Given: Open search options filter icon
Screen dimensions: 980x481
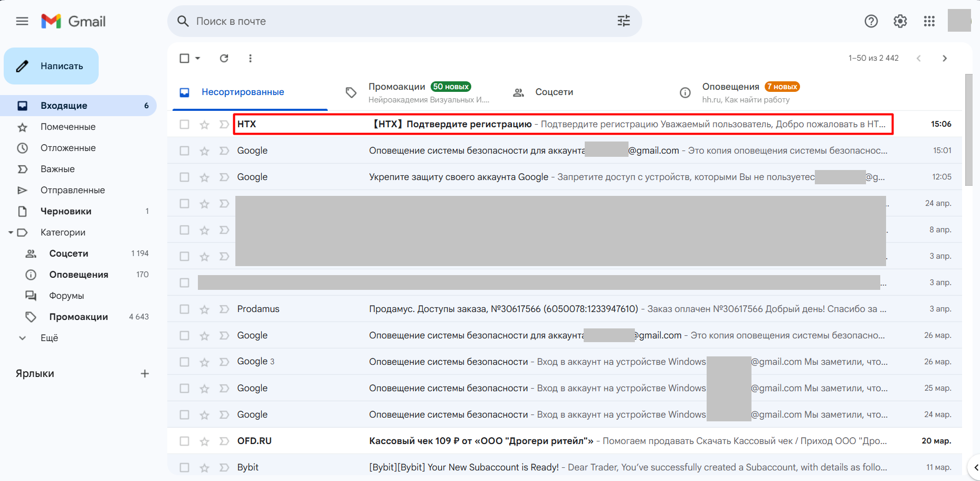Looking at the screenshot, I should pyautogui.click(x=624, y=21).
